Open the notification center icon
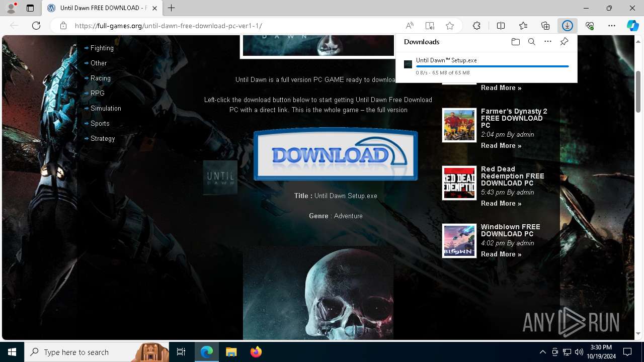644x362 pixels. [x=627, y=352]
